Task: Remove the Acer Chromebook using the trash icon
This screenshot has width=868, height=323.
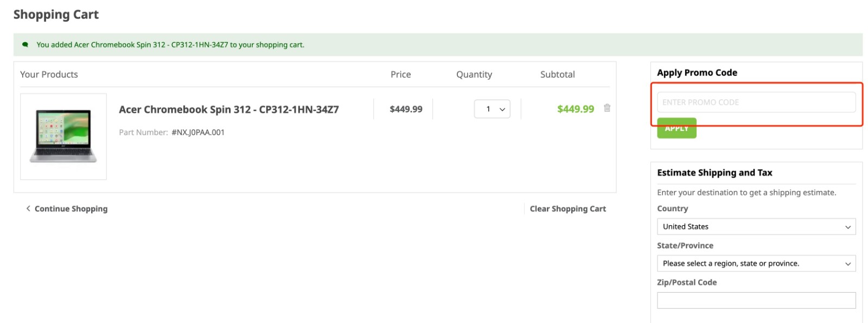Action: (x=607, y=108)
